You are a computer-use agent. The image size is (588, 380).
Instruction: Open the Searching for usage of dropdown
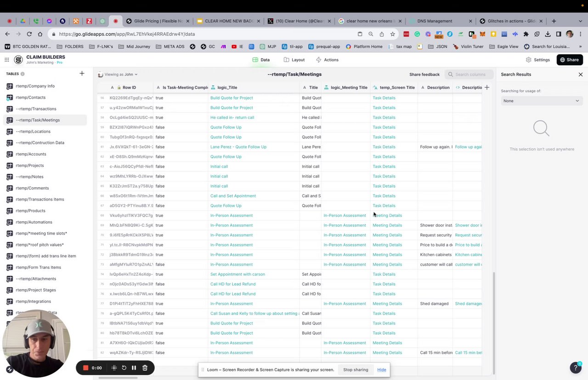click(541, 101)
